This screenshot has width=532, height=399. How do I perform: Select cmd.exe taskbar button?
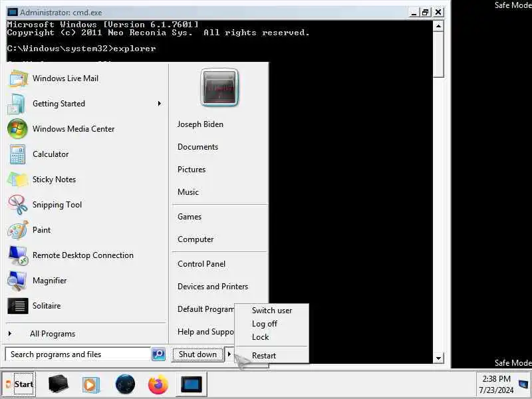coord(192,384)
